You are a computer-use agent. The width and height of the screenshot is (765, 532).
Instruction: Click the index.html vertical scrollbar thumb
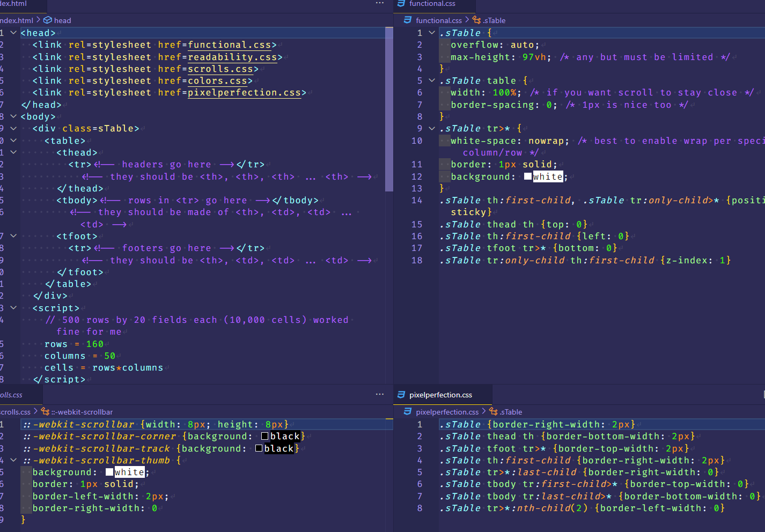point(389,109)
